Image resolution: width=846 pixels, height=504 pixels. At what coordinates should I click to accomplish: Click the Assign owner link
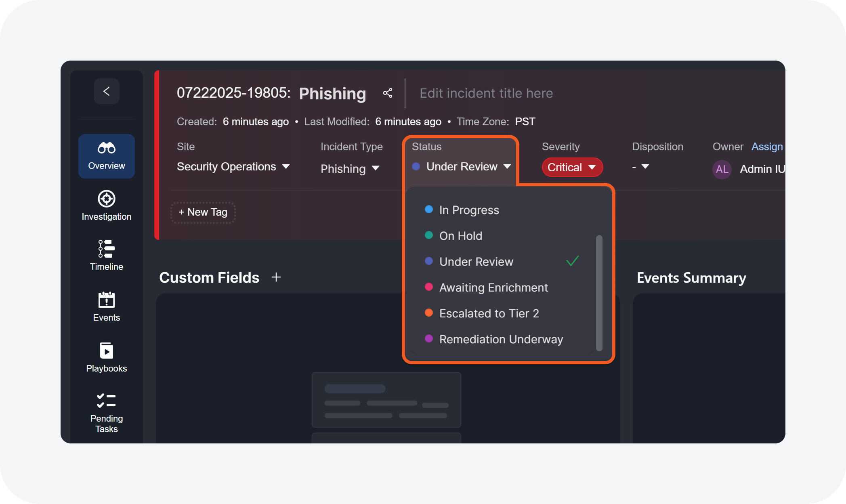766,147
